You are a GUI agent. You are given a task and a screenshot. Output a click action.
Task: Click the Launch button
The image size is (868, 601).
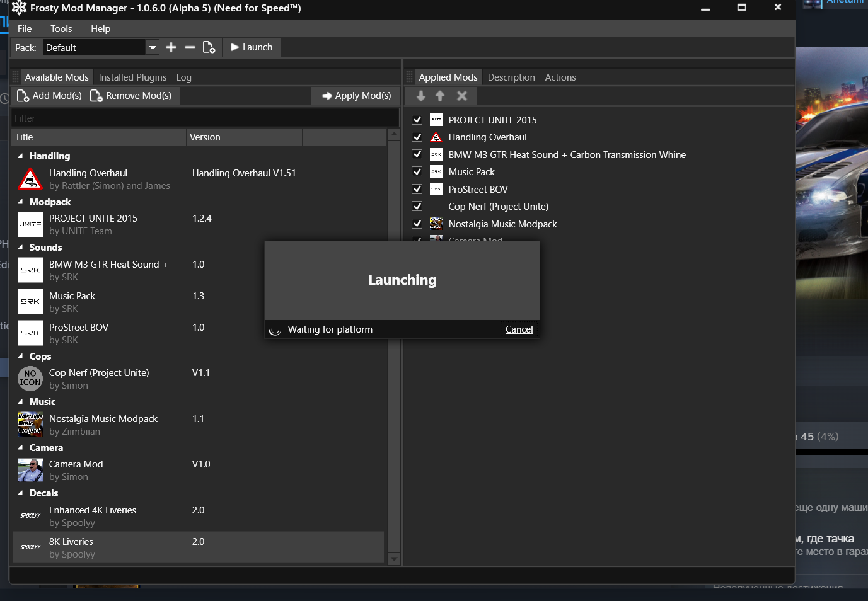click(x=252, y=47)
